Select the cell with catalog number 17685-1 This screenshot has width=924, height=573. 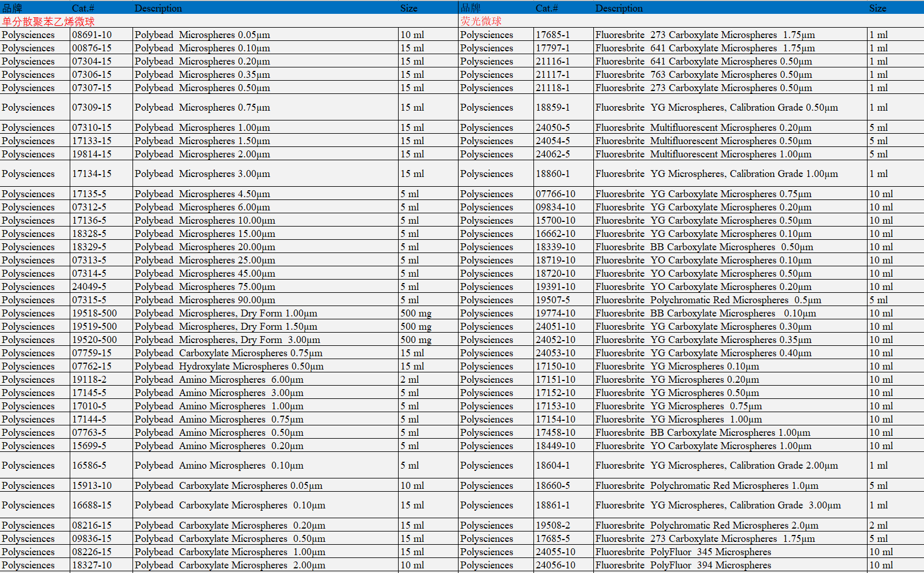tap(552, 35)
